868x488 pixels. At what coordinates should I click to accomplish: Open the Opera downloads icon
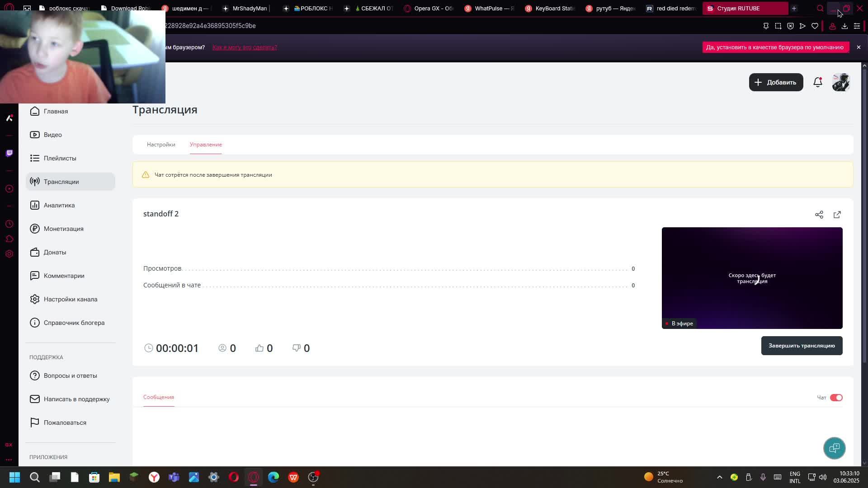pyautogui.click(x=844, y=26)
